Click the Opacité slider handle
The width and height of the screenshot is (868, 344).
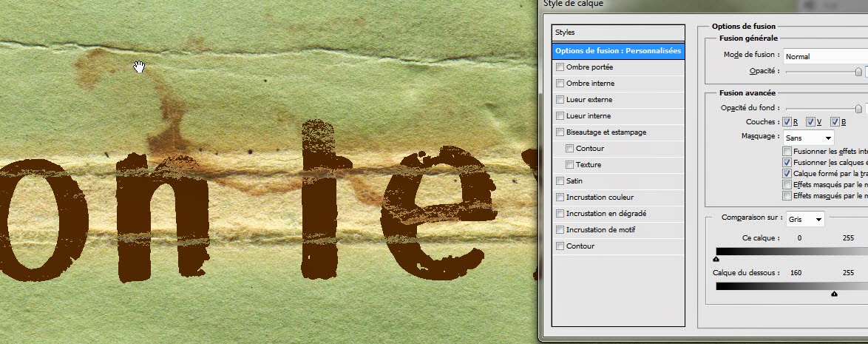point(858,72)
